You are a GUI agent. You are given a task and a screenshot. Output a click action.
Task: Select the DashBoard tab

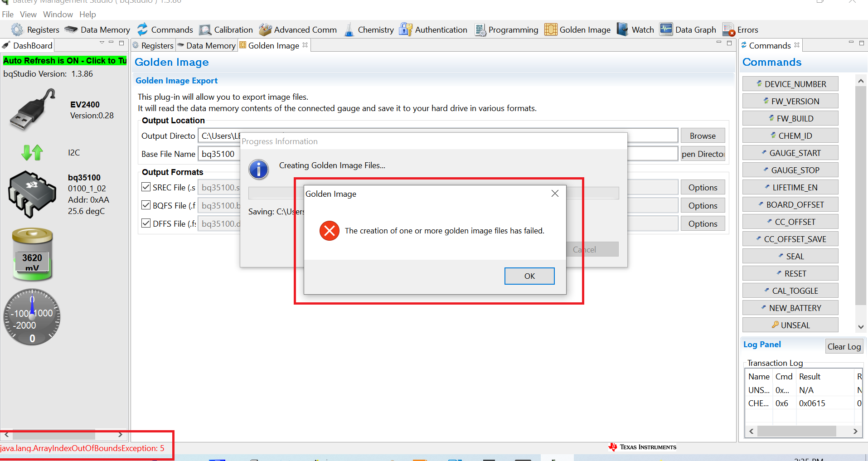(x=28, y=45)
